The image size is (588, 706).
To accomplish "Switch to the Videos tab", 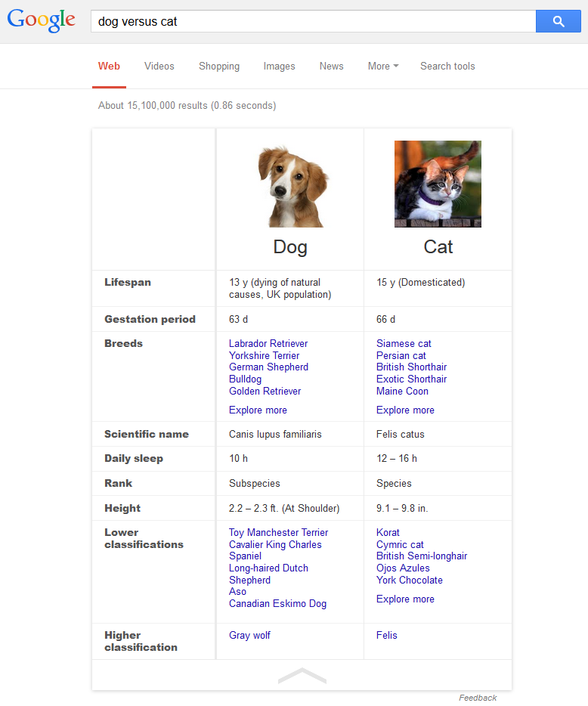I will [x=159, y=67].
